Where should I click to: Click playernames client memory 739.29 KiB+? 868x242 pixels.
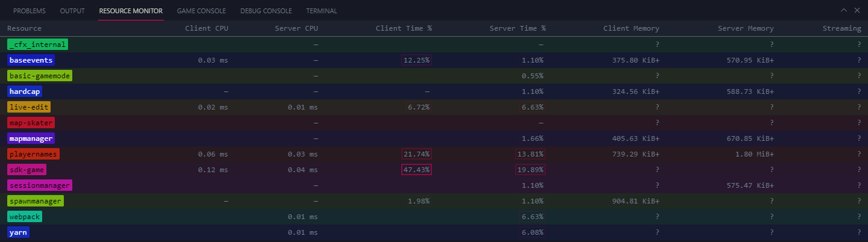635,154
